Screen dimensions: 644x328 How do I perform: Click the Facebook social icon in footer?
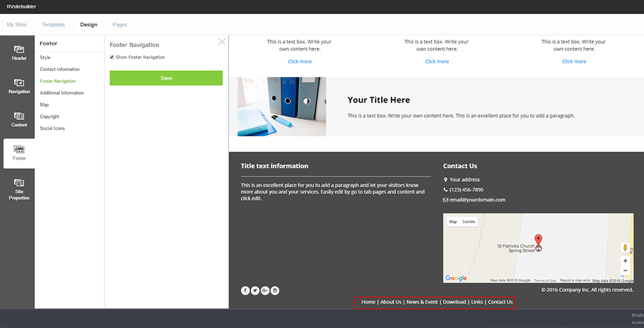pos(245,291)
